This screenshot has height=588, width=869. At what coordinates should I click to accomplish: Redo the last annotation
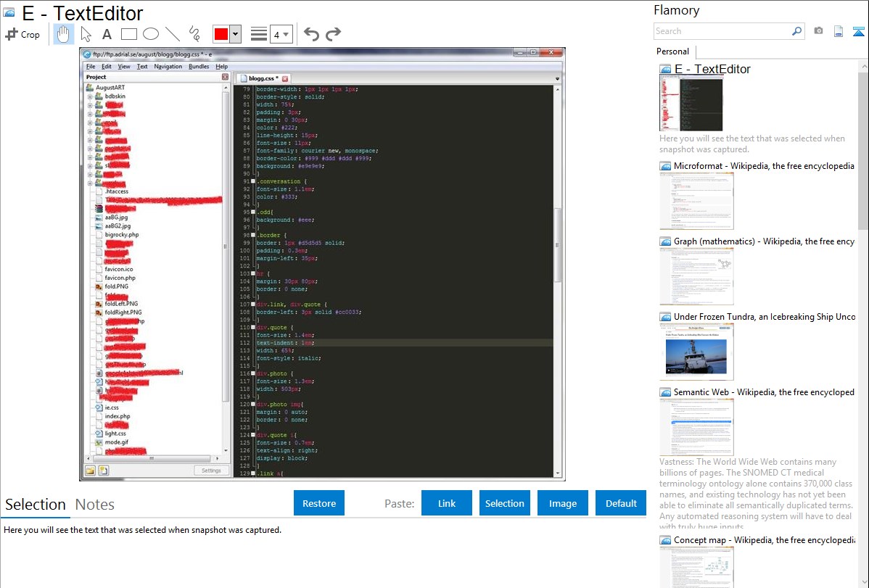point(333,34)
